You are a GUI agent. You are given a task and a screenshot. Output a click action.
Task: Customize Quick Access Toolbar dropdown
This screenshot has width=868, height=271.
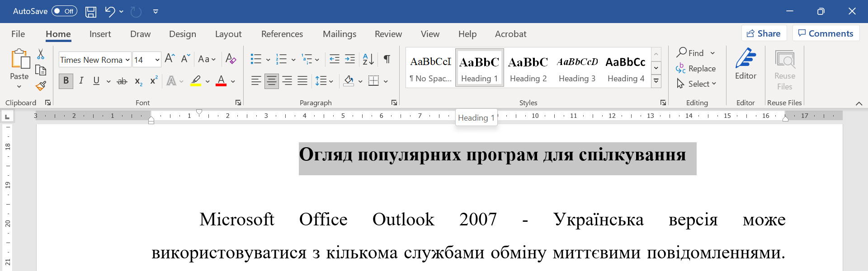156,12
